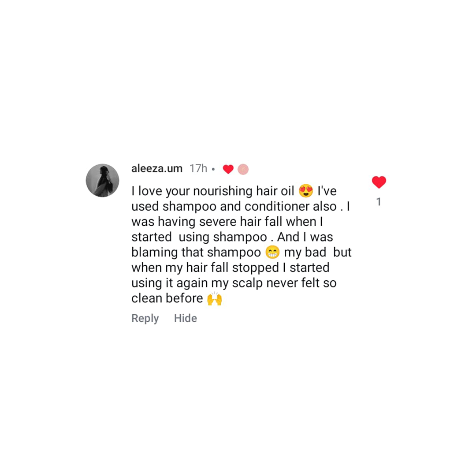Viewport: 476px width, 476px height.
Task: Open the pink creator avatar badge
Action: pos(243,169)
